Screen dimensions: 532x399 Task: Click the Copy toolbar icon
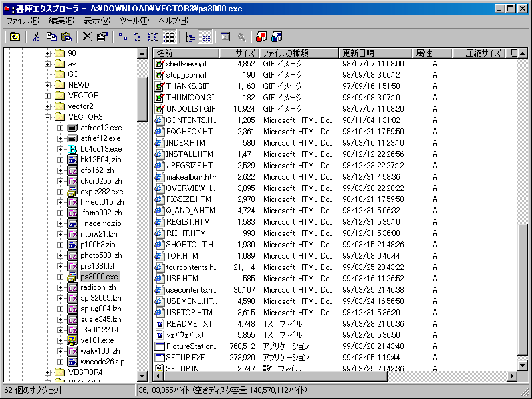coord(51,37)
